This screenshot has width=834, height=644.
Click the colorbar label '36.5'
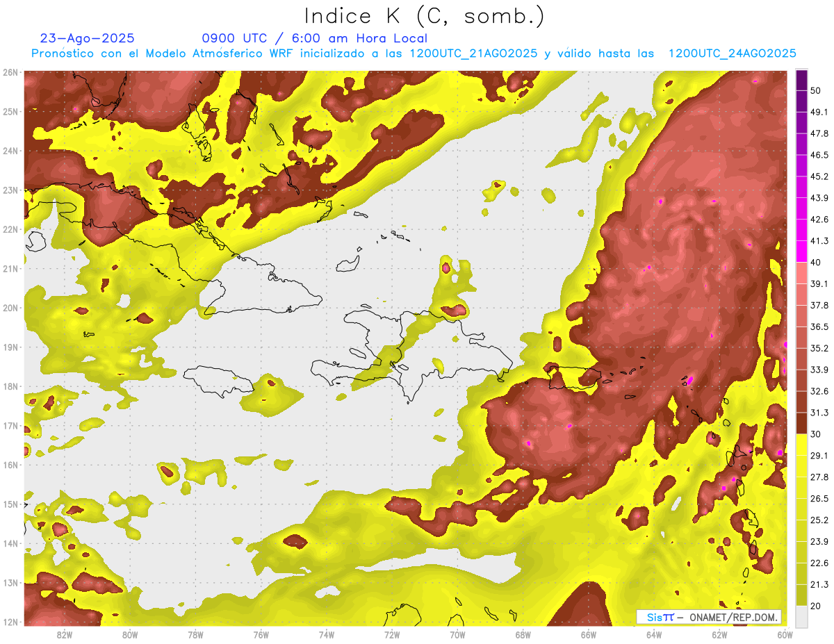[819, 327]
